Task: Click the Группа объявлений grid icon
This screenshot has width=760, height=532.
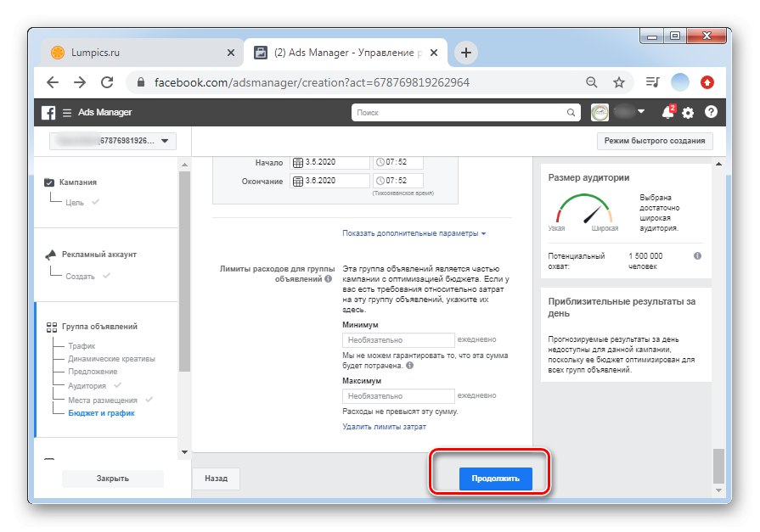Action: [52, 327]
